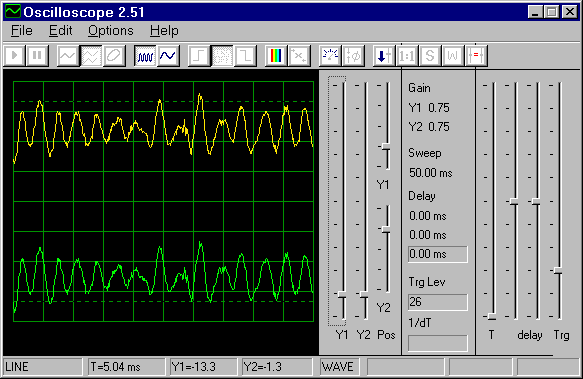Click the boxed 0.00 ms delay field
This screenshot has height=379, width=583.
tap(438, 254)
